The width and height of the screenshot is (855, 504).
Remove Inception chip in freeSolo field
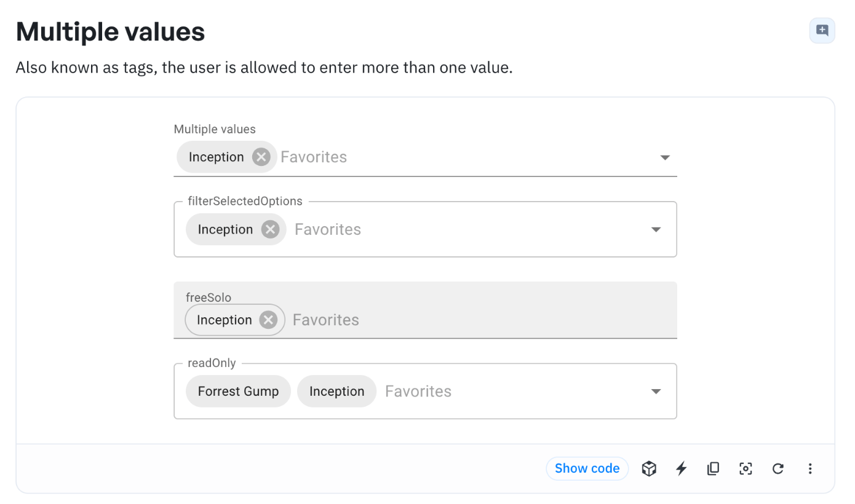[x=268, y=320]
